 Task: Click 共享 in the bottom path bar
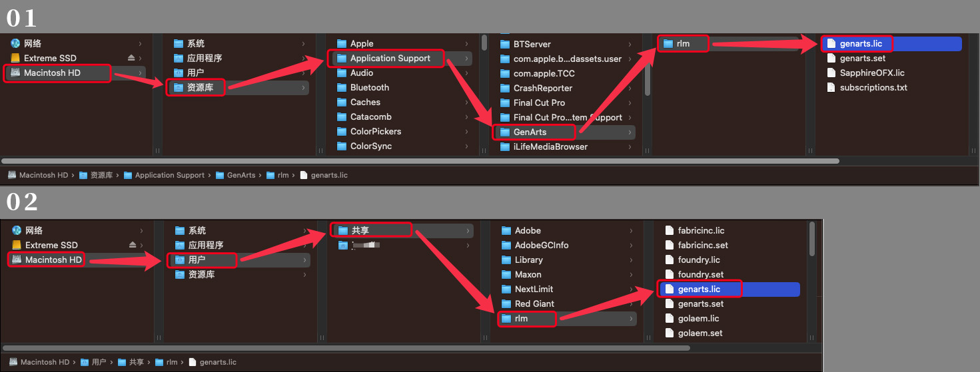(x=136, y=362)
